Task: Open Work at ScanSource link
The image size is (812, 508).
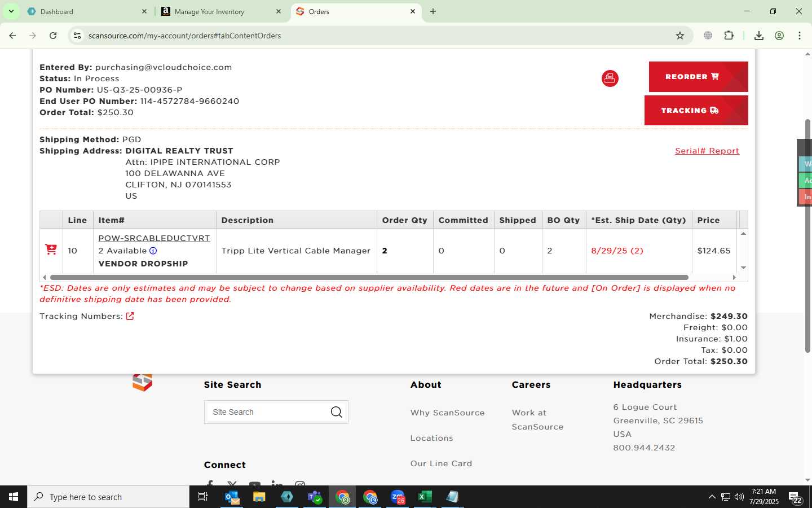Action: tap(537, 419)
